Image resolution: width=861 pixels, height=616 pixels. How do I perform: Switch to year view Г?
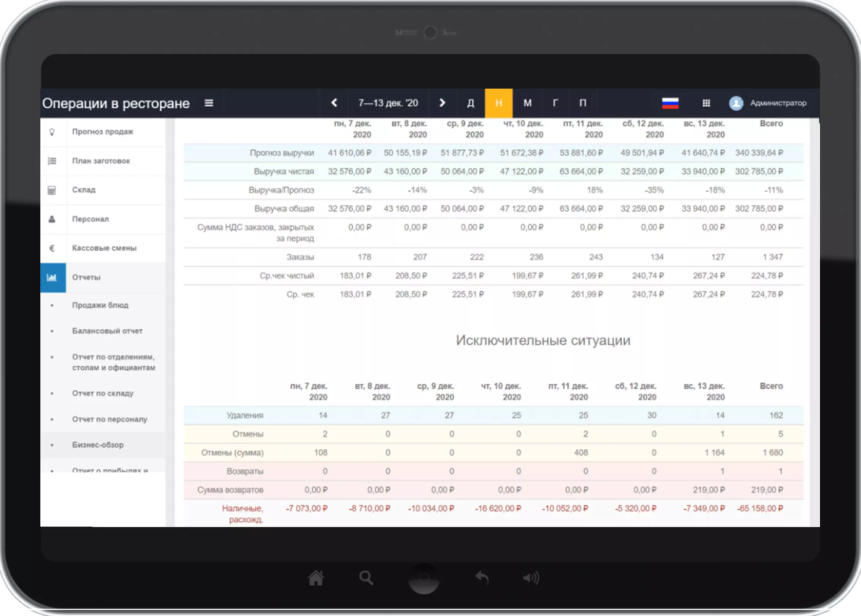coord(555,103)
